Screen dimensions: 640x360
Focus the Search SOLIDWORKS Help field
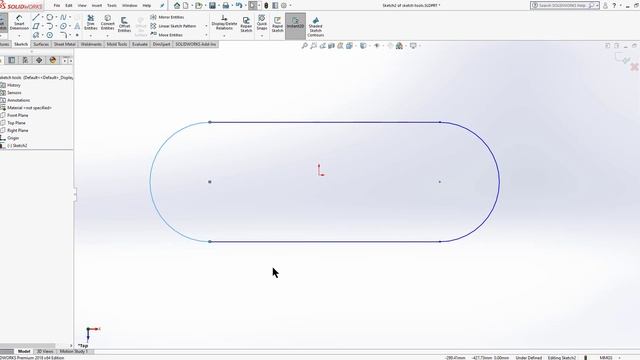[x=563, y=5]
